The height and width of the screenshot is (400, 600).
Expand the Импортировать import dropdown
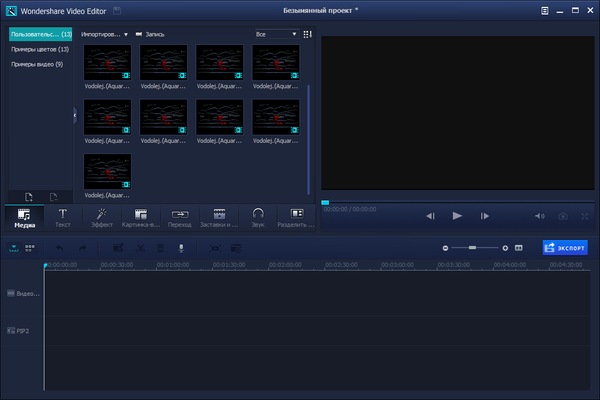pyautogui.click(x=105, y=34)
